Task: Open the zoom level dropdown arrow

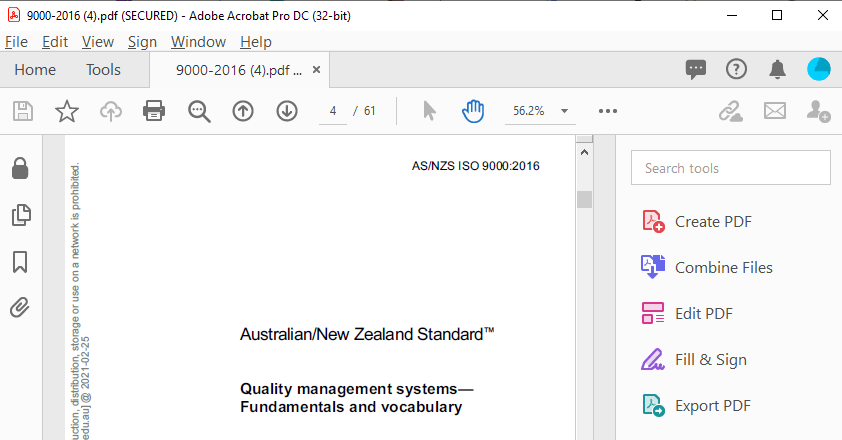Action: tap(564, 111)
